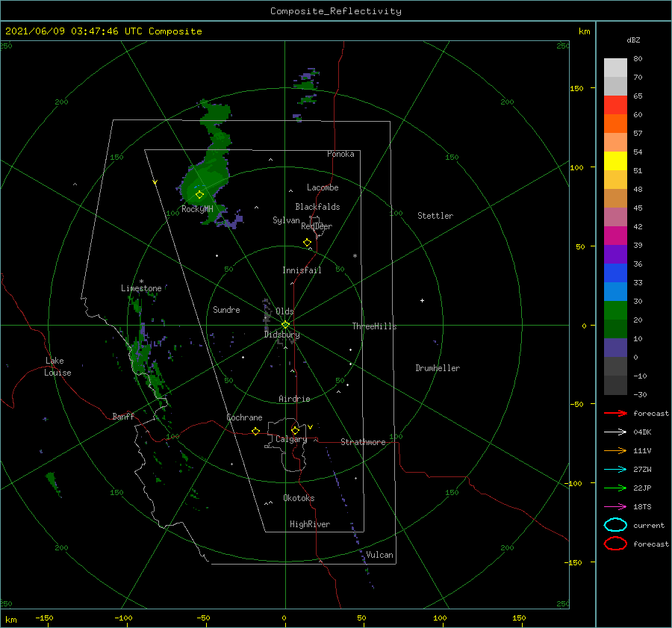Image resolution: width=672 pixels, height=628 pixels.
Task: Click the magenta 18TS arrow in legend
Action: 615,507
